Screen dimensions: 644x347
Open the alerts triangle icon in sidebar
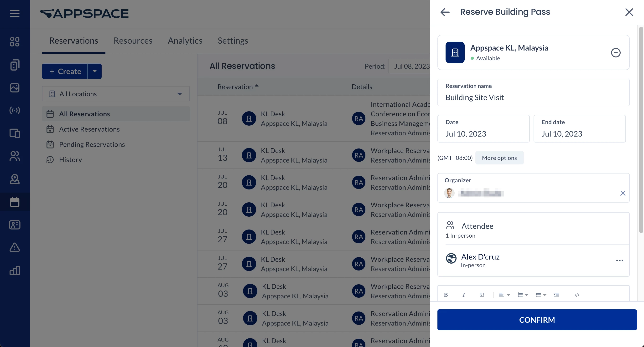click(x=15, y=247)
